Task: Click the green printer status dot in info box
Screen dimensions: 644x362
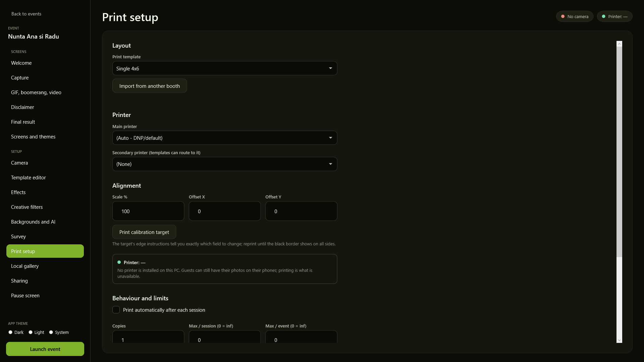Action: [119, 262]
